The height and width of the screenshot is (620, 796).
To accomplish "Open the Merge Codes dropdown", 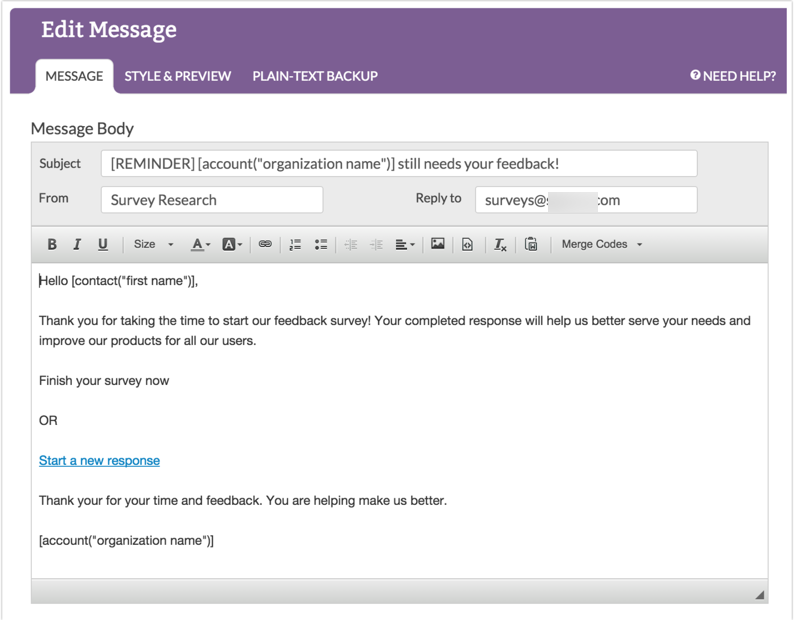I will 602,244.
